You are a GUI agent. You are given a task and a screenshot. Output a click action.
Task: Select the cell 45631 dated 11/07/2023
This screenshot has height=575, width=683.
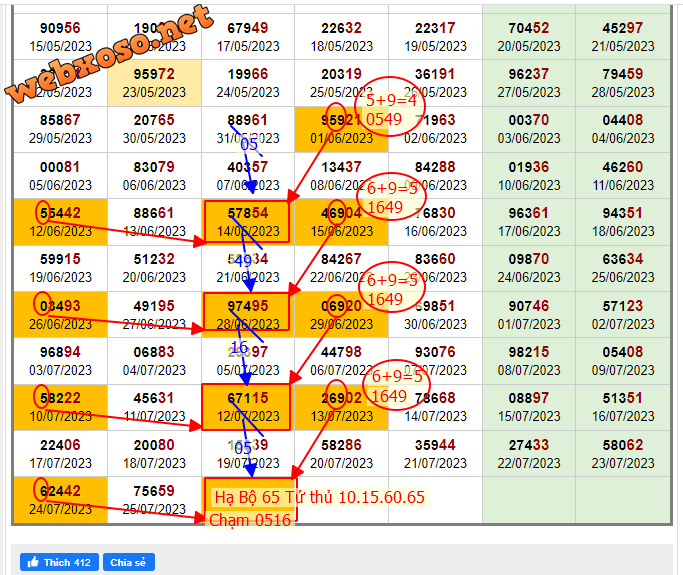(x=154, y=407)
